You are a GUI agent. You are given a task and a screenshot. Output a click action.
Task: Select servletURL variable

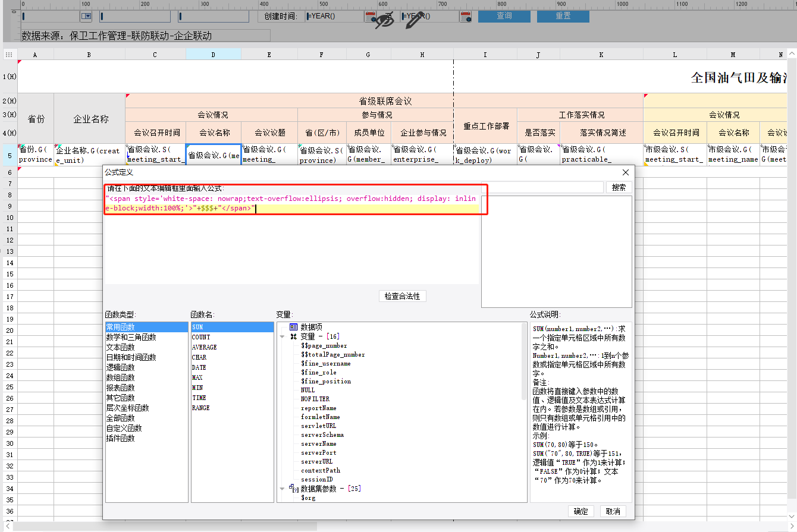point(319,426)
